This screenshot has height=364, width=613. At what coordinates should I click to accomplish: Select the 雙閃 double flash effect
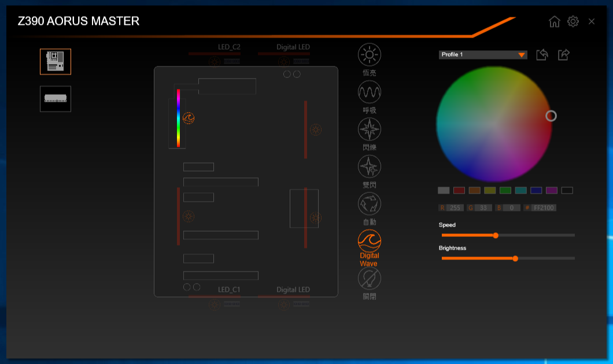pos(370,166)
